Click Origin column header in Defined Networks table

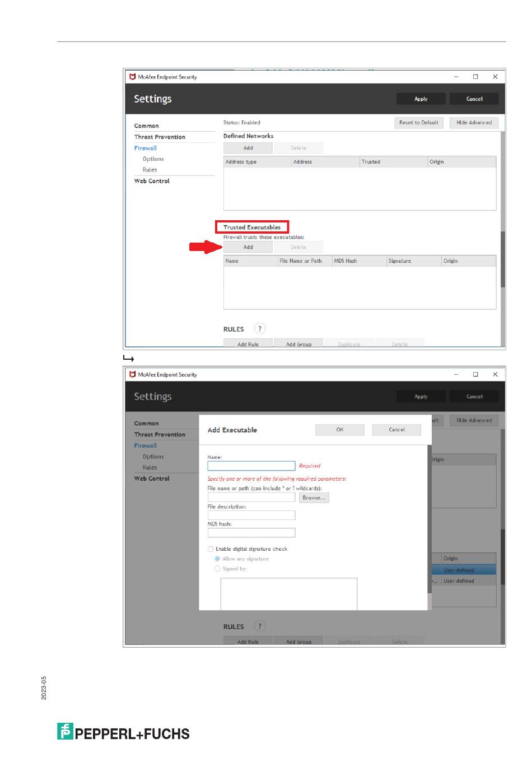pos(462,162)
